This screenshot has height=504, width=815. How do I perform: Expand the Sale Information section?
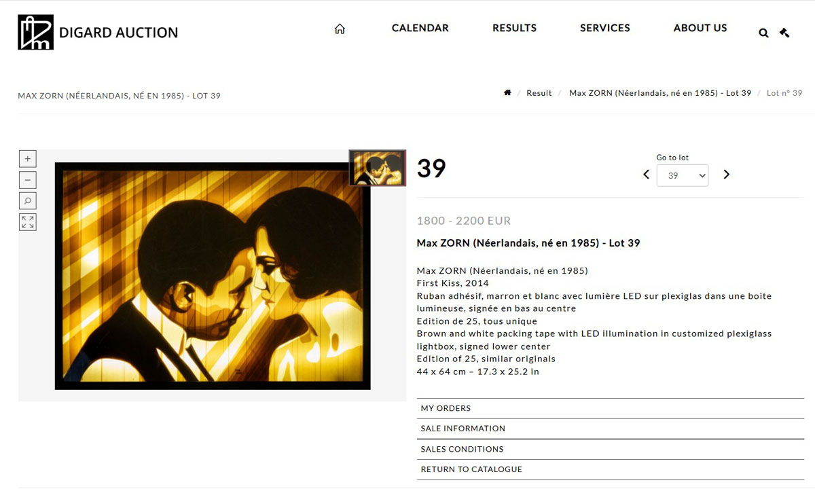point(611,429)
